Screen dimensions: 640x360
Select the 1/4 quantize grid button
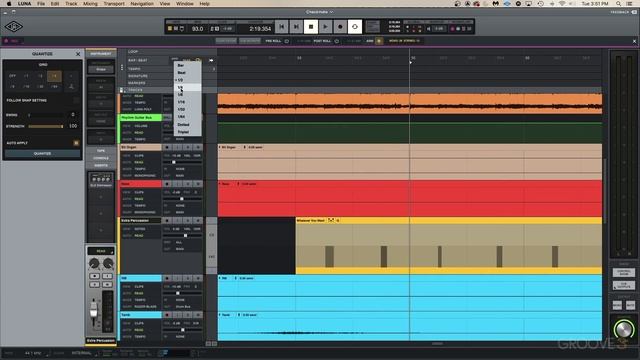(54, 76)
